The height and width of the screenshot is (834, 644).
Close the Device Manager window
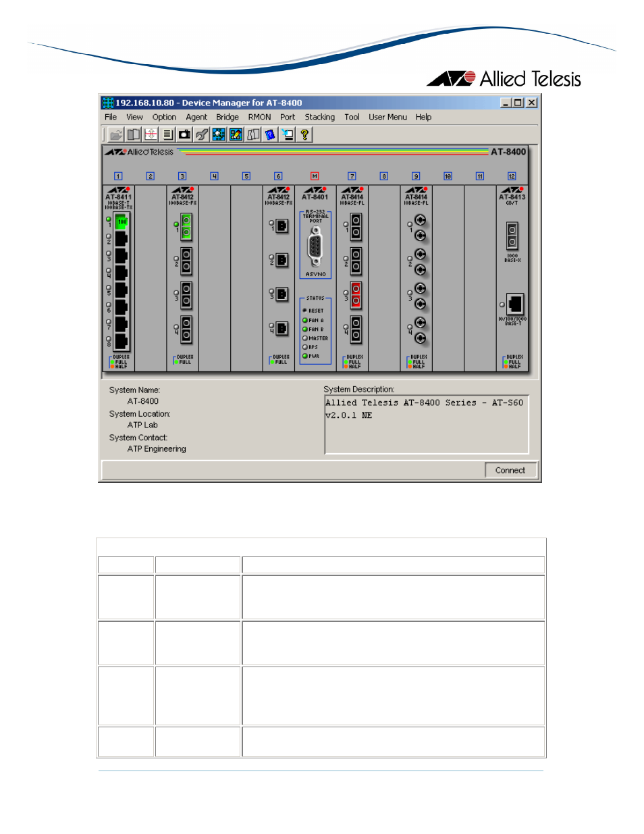[x=532, y=103]
